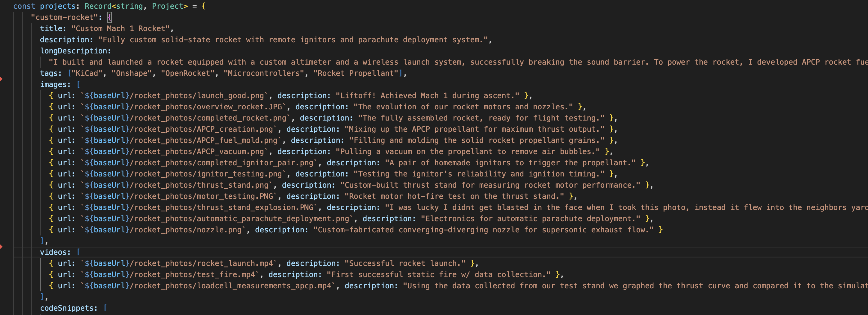Click the OpenRocket tag string
Image resolution: width=868 pixels, height=315 pixels.
pyautogui.click(x=188, y=73)
